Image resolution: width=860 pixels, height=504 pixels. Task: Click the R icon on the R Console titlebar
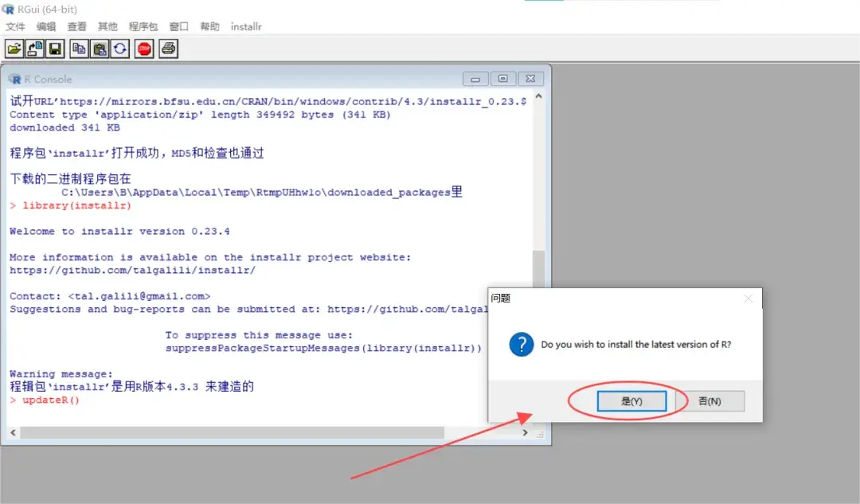pyautogui.click(x=15, y=79)
